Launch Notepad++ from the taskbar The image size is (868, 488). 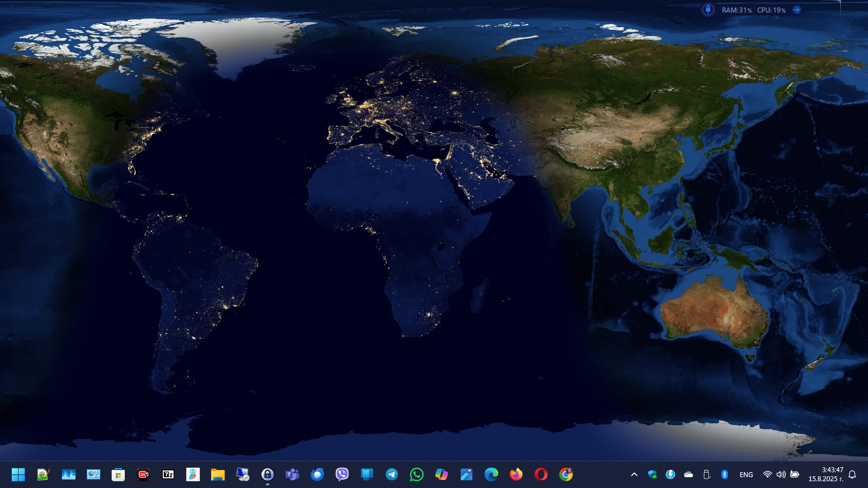43,474
